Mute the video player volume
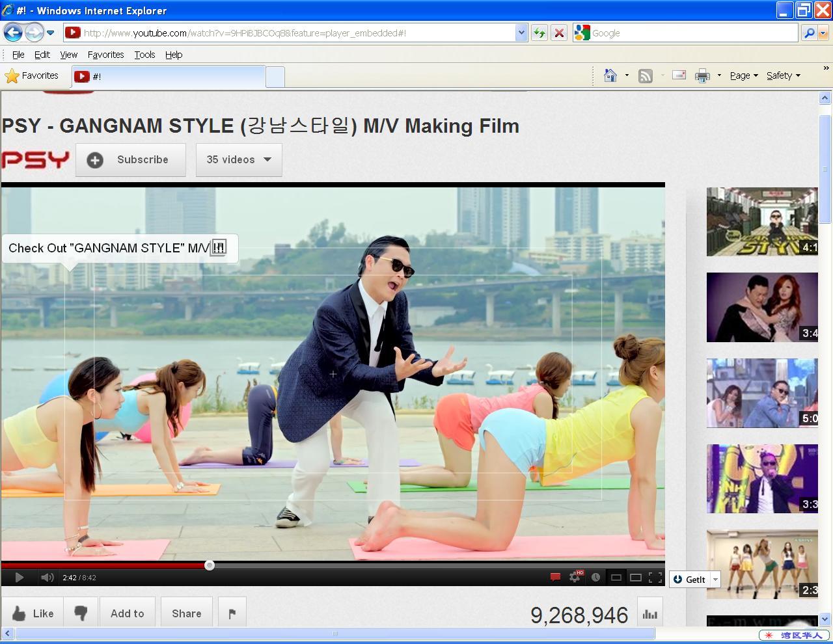This screenshot has height=644, width=833. pos(47,577)
